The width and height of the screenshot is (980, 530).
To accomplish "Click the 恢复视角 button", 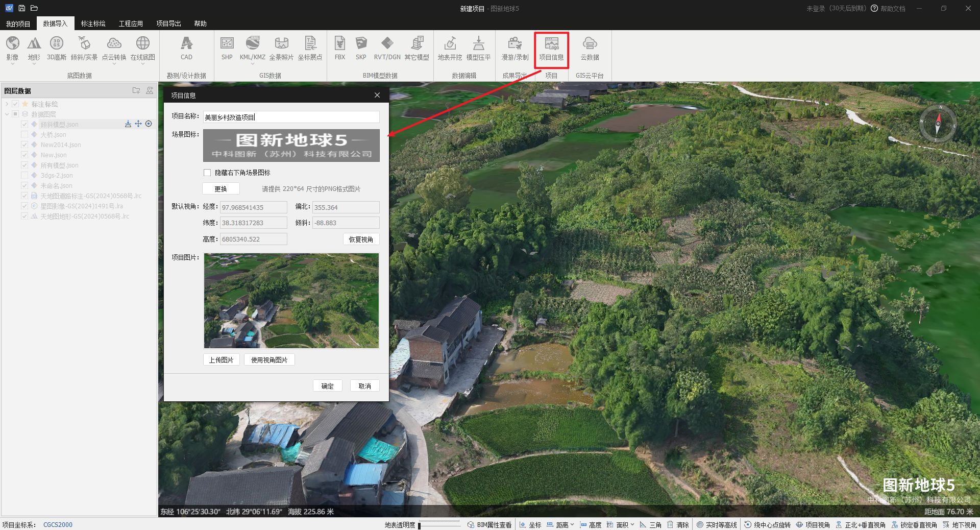I will pos(361,239).
